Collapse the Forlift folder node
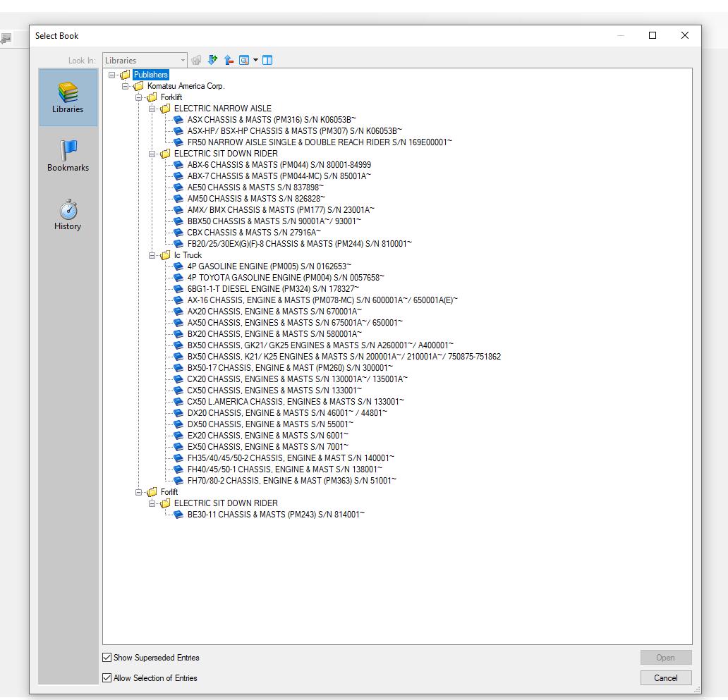The width and height of the screenshot is (728, 700). (x=139, y=492)
